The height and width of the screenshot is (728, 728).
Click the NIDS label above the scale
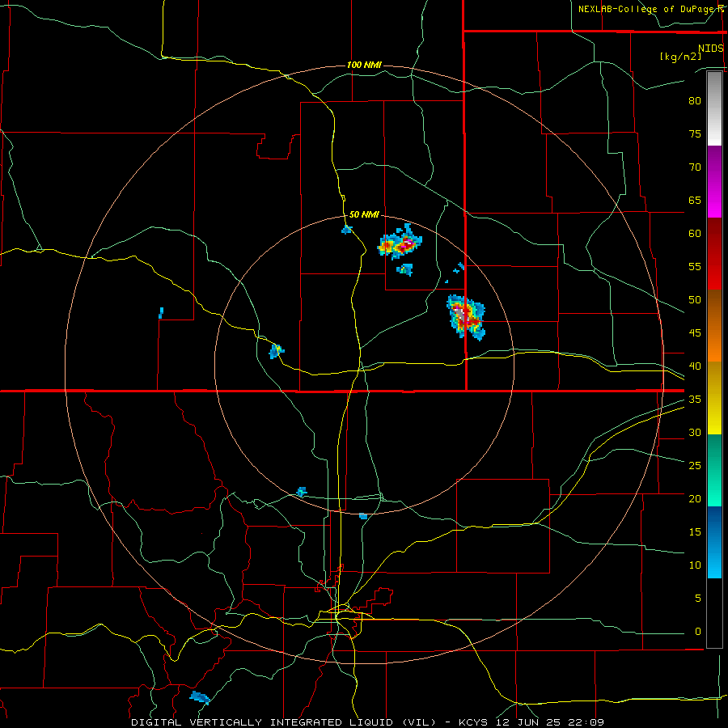(x=711, y=49)
